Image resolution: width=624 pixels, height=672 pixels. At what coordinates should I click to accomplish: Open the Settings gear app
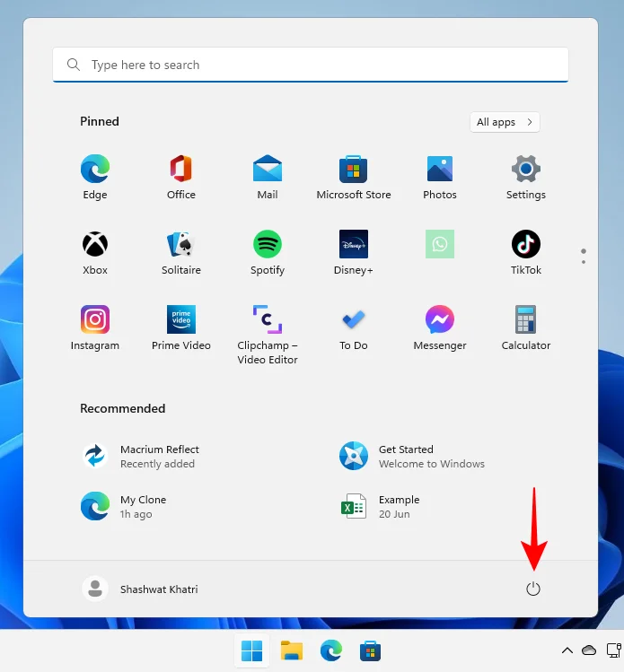click(526, 177)
